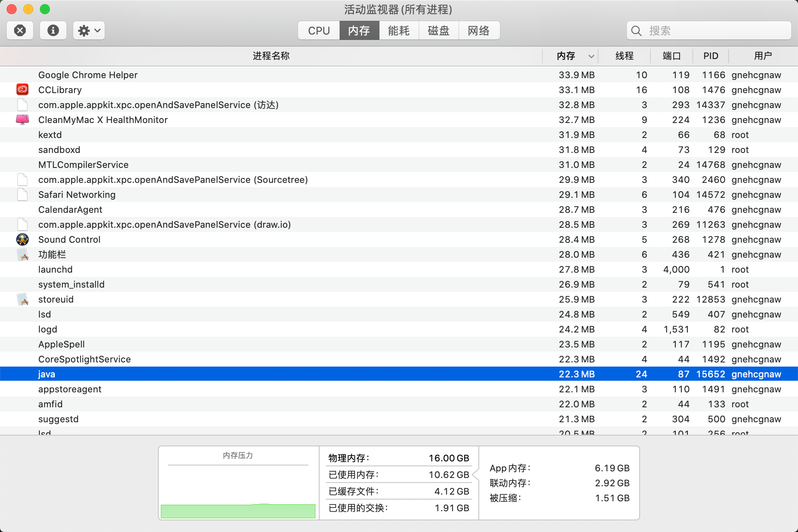Click icon of openAndSavePanelService (draw.io)
798x532 pixels.
click(x=22, y=224)
